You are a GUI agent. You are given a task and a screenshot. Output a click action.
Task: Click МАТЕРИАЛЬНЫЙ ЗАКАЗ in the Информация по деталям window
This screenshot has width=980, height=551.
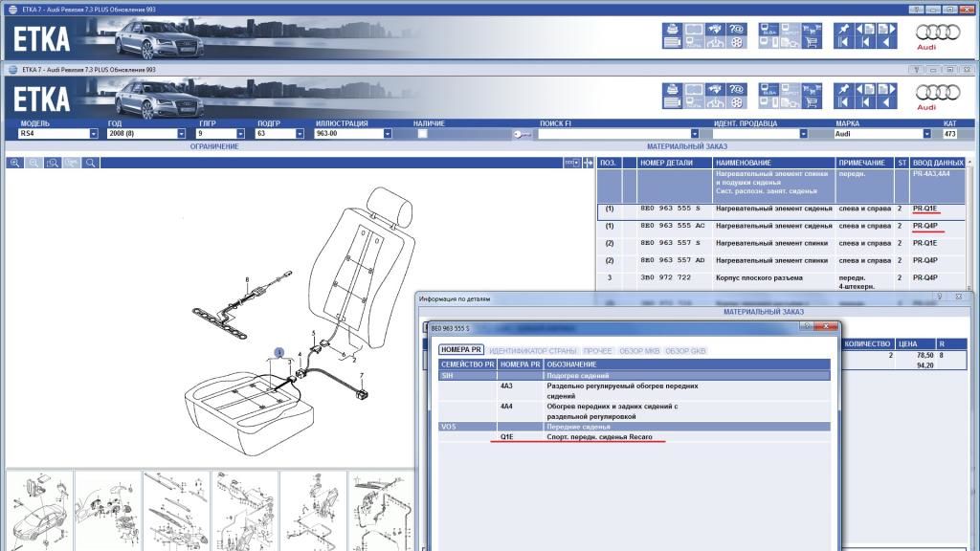click(764, 312)
